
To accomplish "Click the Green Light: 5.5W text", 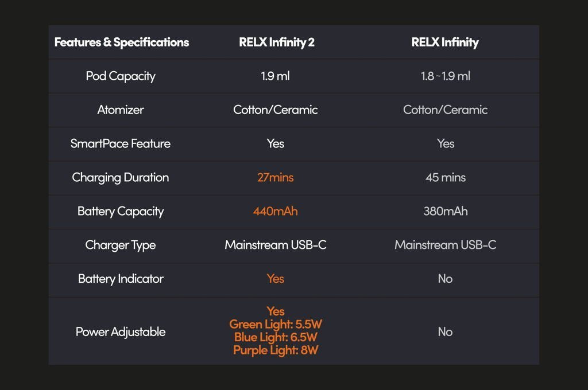I will click(x=276, y=325).
